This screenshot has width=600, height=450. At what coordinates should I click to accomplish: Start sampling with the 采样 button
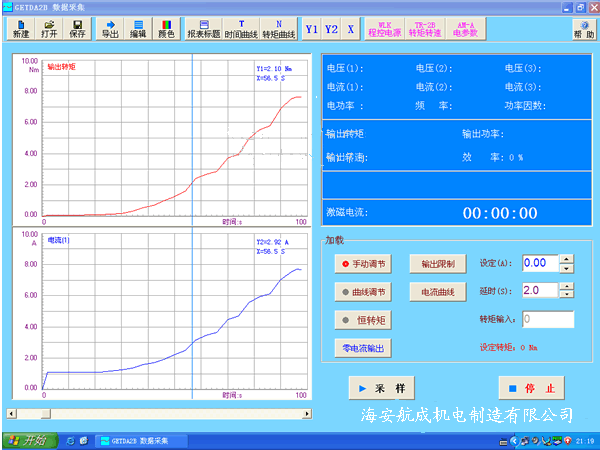tap(380, 387)
